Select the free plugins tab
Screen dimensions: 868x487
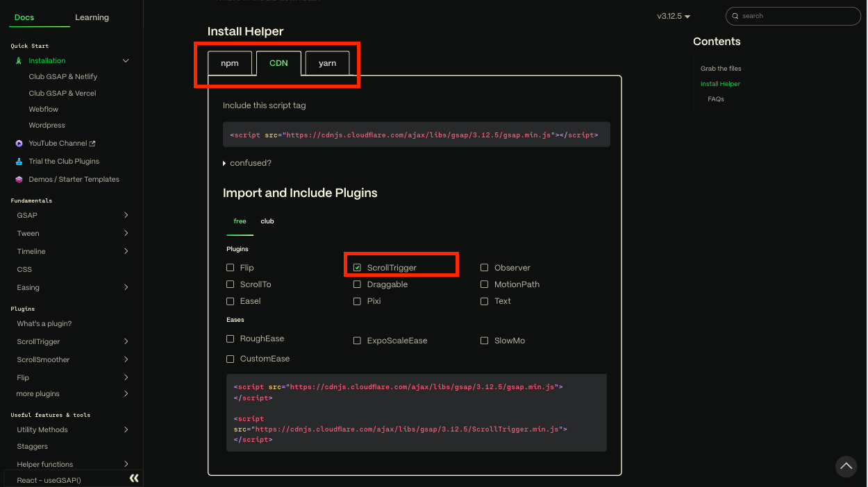240,221
